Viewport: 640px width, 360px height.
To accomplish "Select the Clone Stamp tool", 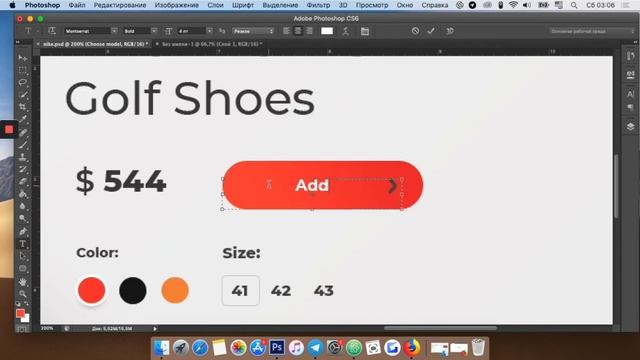I will (x=22, y=157).
